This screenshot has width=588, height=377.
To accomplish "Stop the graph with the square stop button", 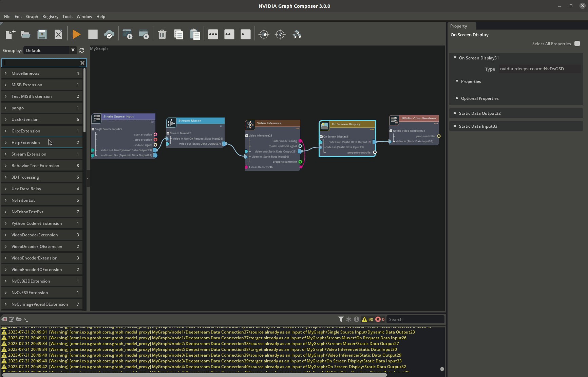I will (93, 34).
